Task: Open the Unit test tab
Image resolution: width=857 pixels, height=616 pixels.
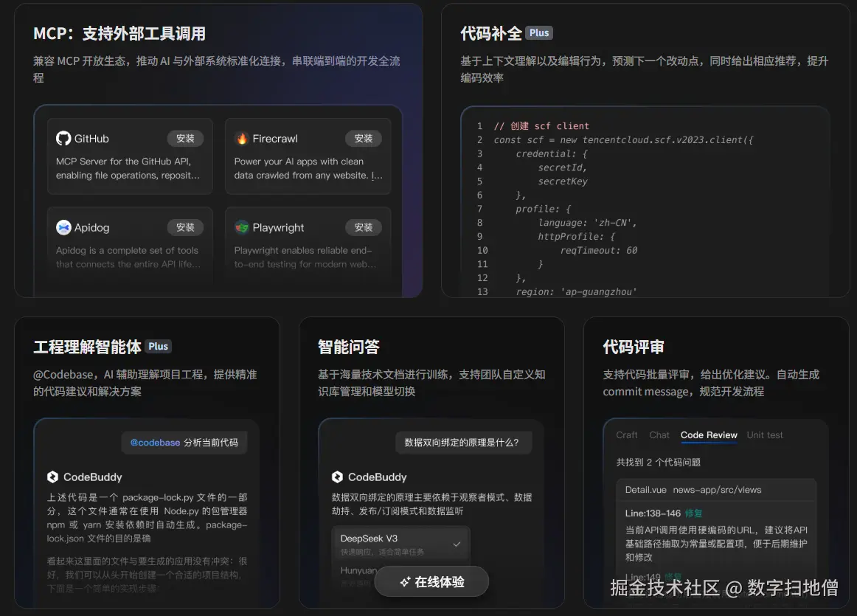Action: 765,435
